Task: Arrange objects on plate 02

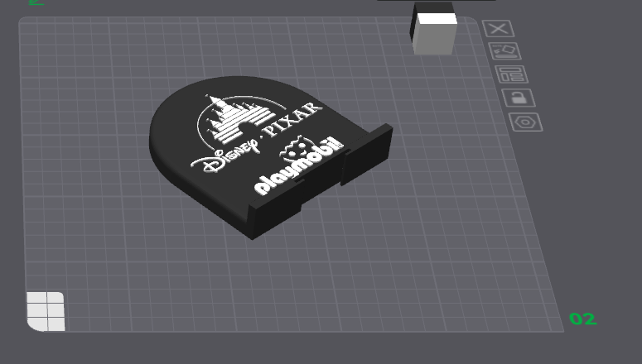Action: (511, 74)
